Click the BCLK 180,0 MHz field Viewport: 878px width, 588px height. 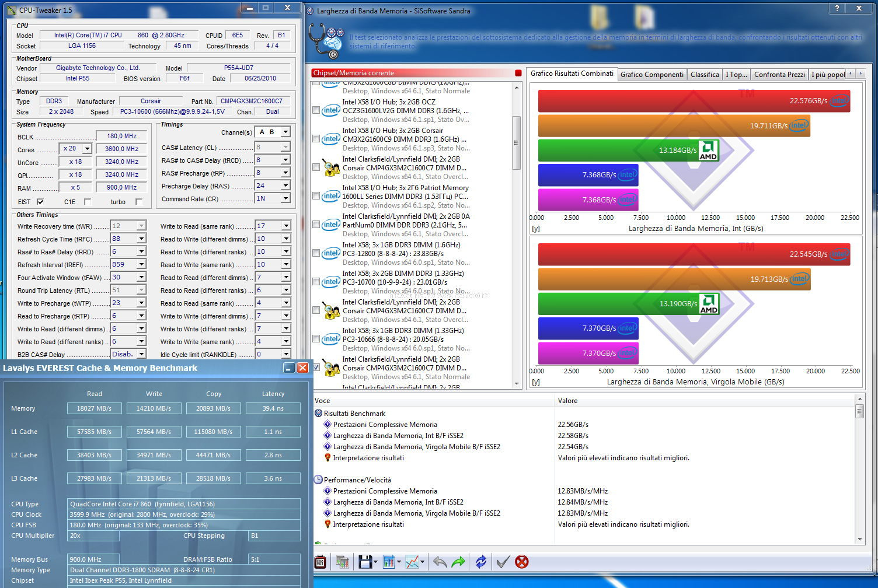pyautogui.click(x=121, y=136)
